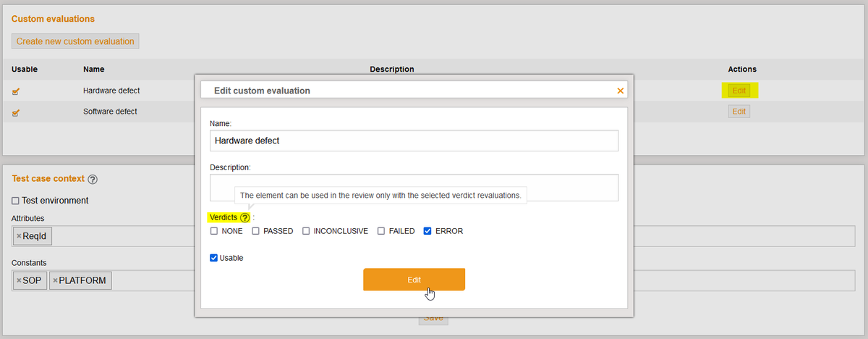Check the FAILED verdict checkbox
Screen dimensions: 868x339
coord(381,231)
